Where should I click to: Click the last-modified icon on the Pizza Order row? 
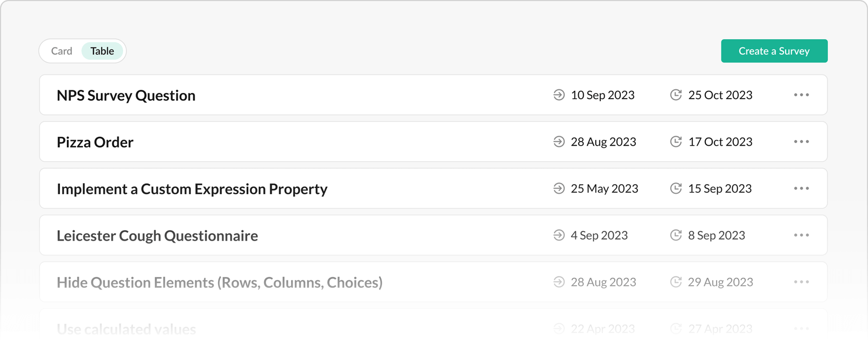pos(676,141)
